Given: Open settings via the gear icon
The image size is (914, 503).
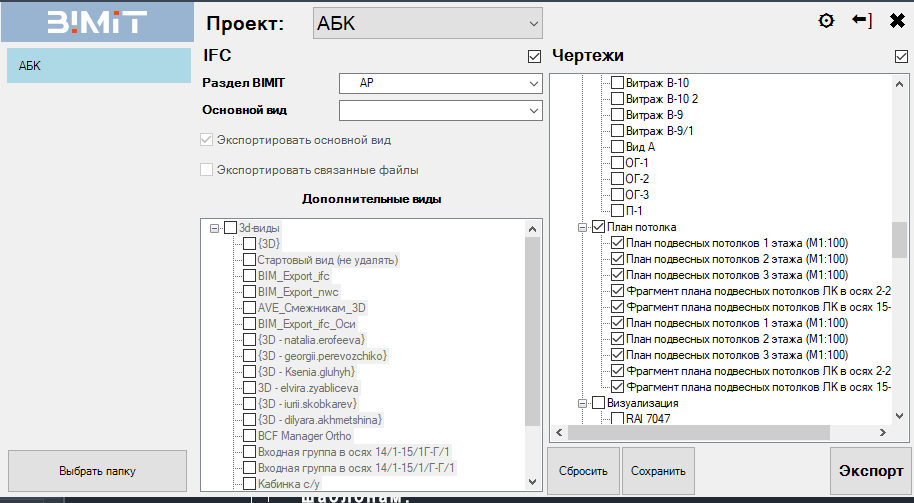Looking at the screenshot, I should click(826, 21).
